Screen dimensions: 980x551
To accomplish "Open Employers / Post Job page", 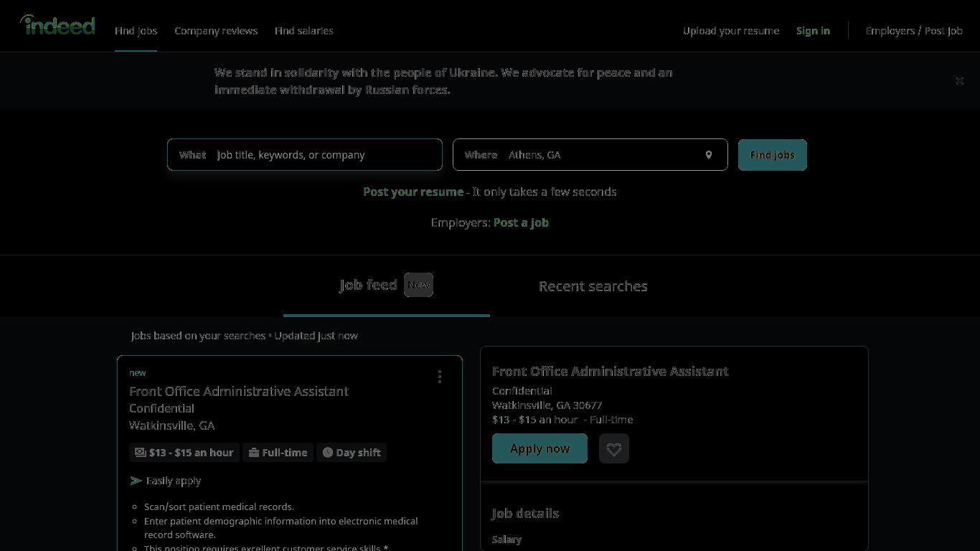I will (914, 31).
